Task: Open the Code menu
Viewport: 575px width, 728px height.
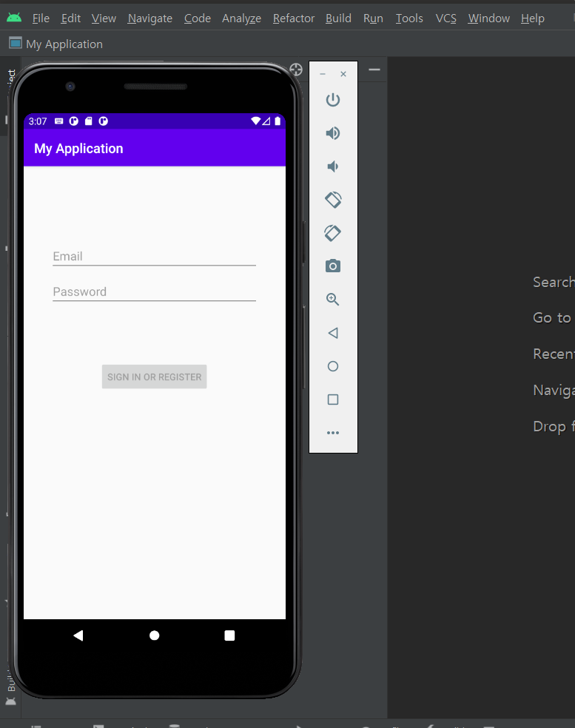Action: click(198, 18)
